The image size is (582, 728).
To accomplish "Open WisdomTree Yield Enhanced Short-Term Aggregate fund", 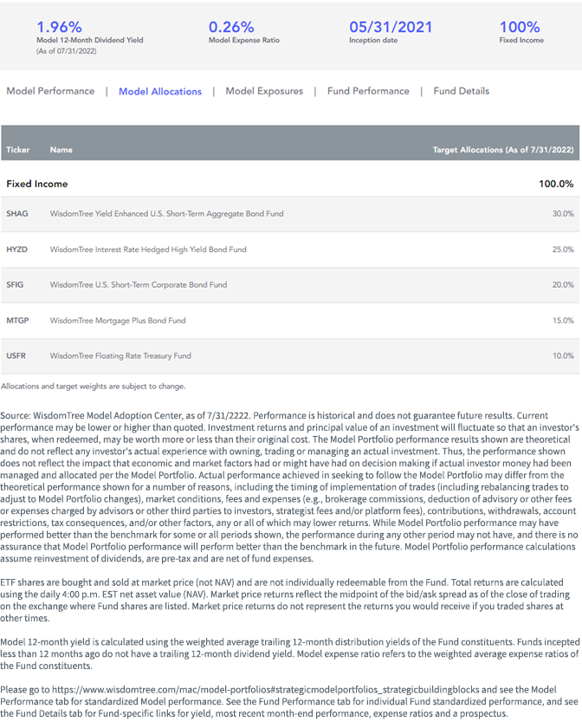I will (x=166, y=213).
